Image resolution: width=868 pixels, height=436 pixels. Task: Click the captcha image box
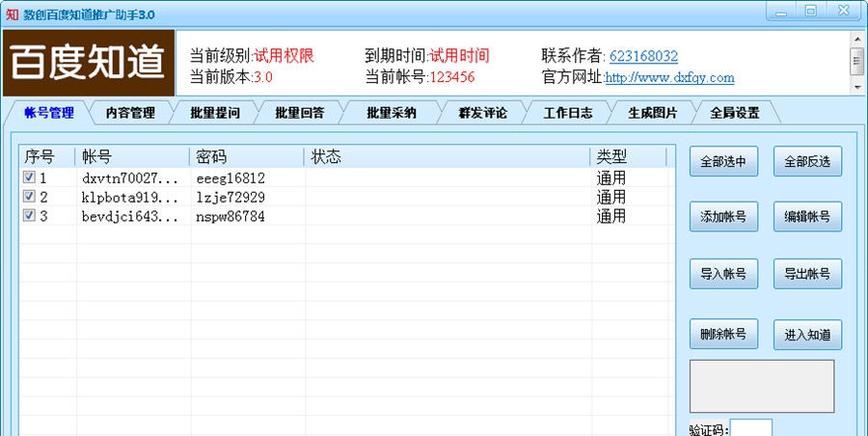[762, 386]
